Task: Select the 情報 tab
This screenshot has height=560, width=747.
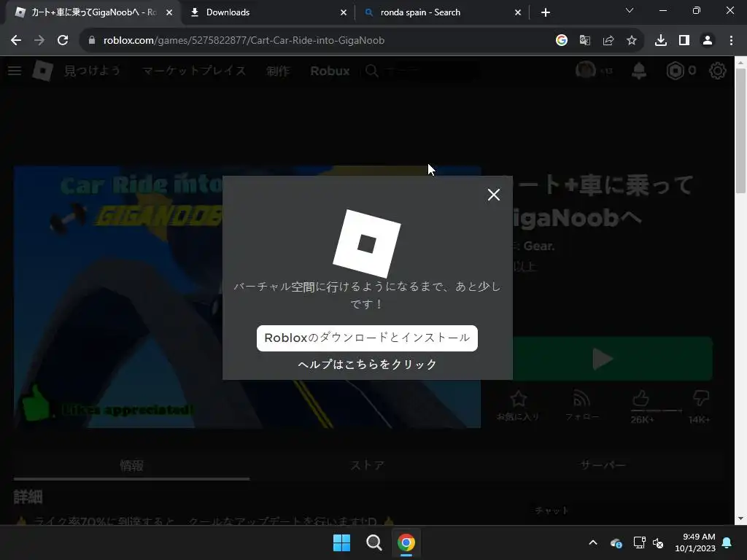Action: click(131, 465)
